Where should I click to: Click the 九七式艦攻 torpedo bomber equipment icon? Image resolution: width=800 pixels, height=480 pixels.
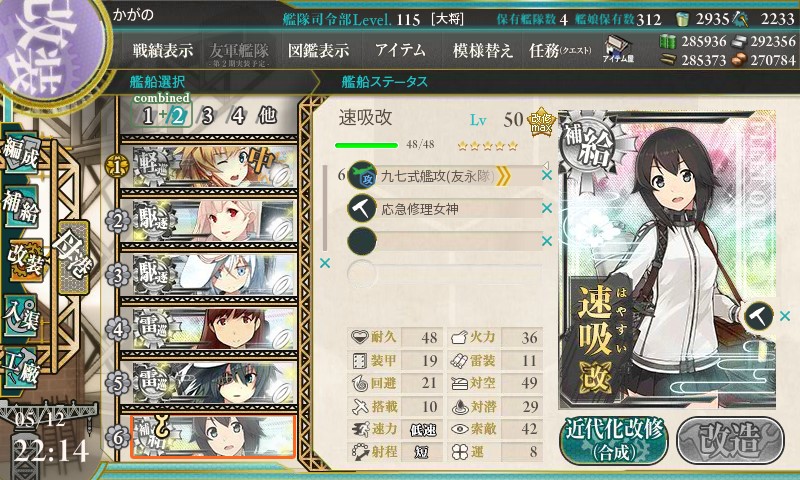tap(362, 176)
